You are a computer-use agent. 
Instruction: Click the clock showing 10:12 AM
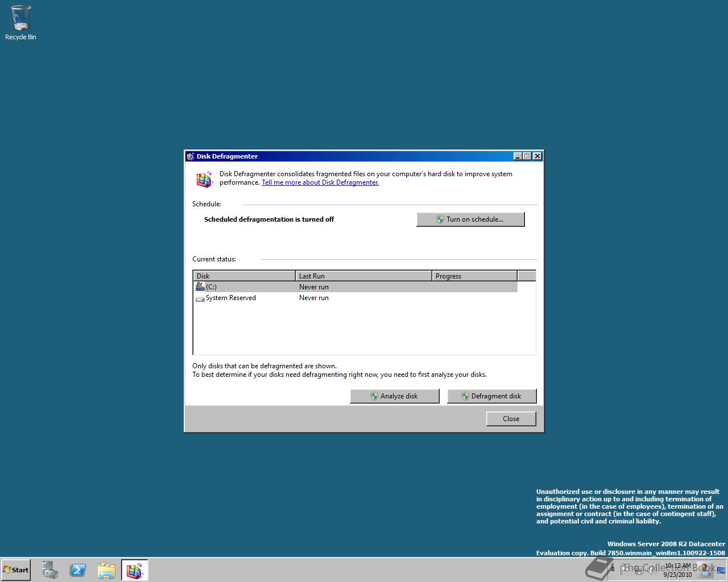[x=677, y=570]
